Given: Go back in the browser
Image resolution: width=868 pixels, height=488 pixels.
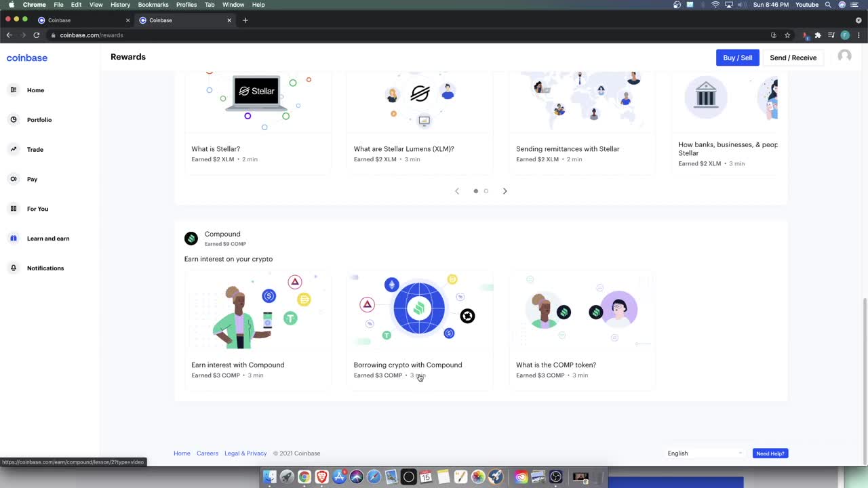Looking at the screenshot, I should point(9,35).
